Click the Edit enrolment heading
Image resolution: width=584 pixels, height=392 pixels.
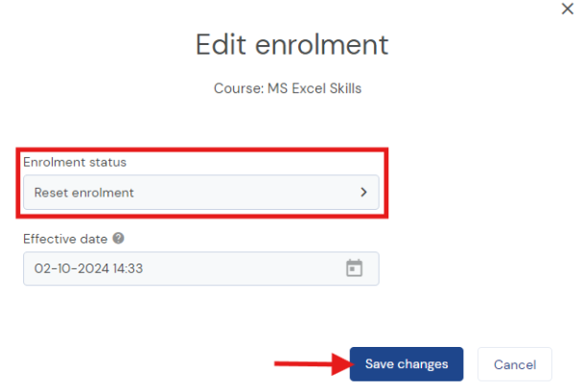[292, 44]
